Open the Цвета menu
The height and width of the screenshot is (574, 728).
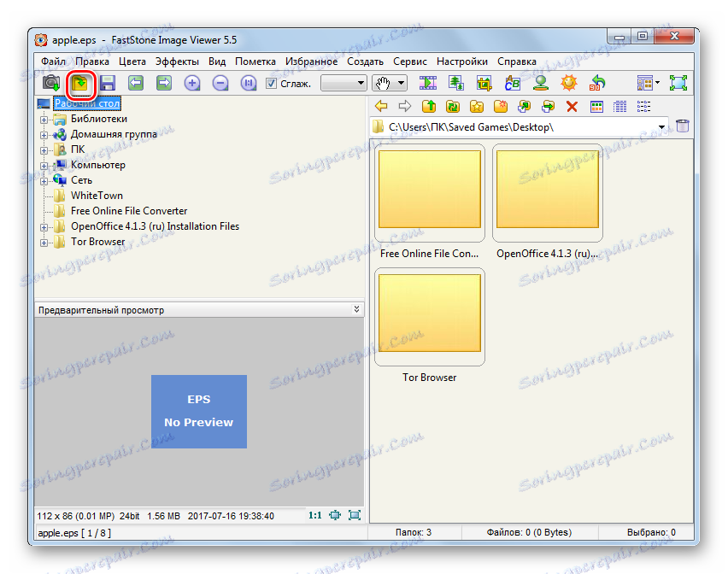click(132, 61)
